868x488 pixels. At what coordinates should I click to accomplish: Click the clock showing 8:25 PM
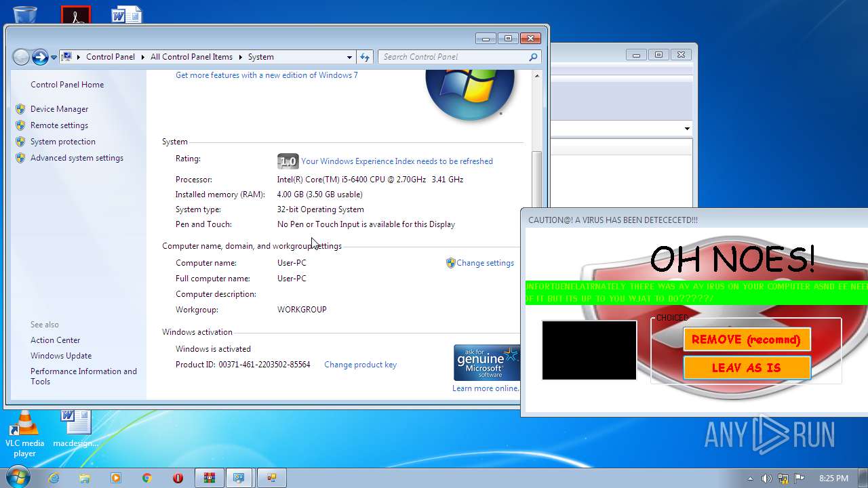pyautogui.click(x=833, y=479)
